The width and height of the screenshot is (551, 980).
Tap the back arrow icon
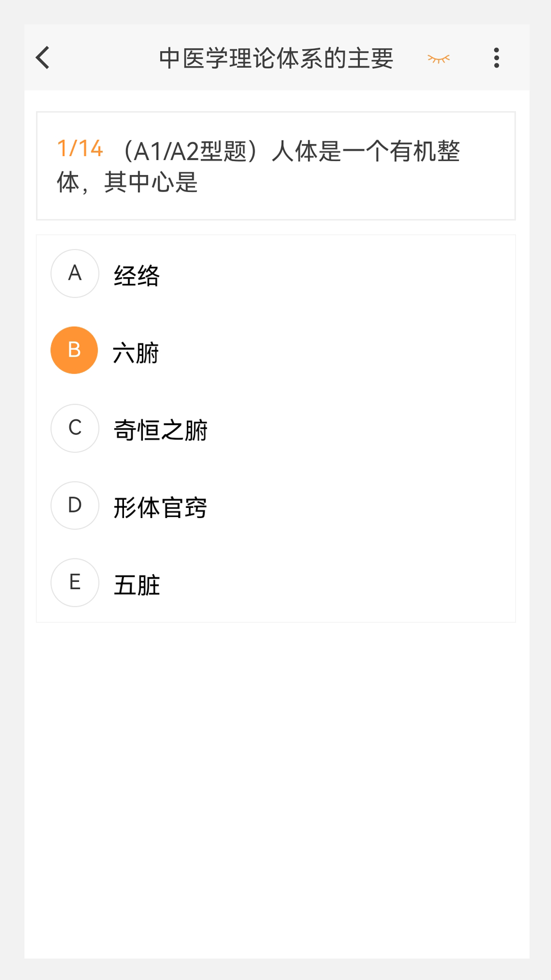pyautogui.click(x=43, y=58)
